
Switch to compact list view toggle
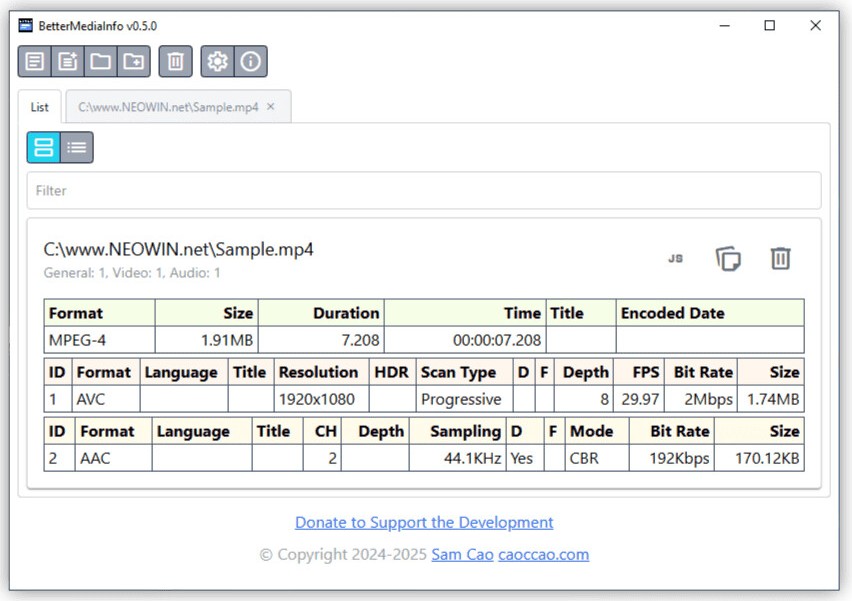(77, 148)
